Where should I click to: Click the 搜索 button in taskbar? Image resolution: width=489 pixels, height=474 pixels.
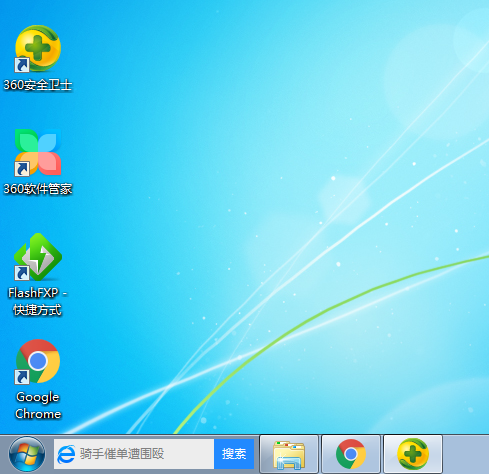(234, 454)
